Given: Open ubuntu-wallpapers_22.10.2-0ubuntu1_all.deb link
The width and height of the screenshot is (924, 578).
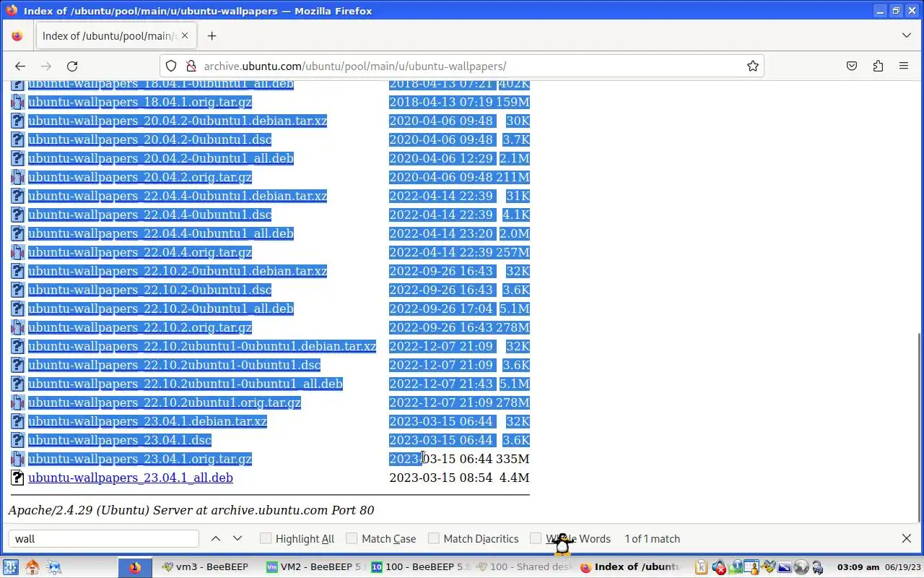Looking at the screenshot, I should (x=161, y=309).
